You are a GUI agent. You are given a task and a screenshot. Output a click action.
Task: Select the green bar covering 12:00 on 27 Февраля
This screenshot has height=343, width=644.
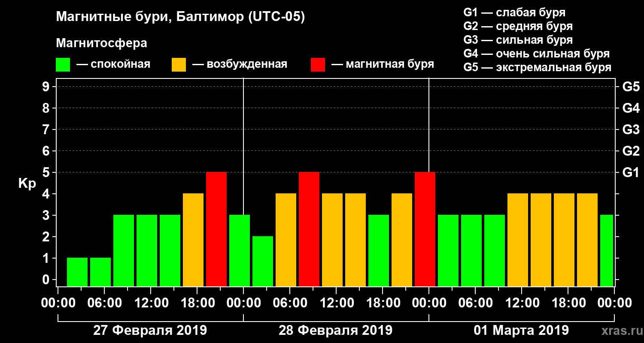click(x=147, y=250)
